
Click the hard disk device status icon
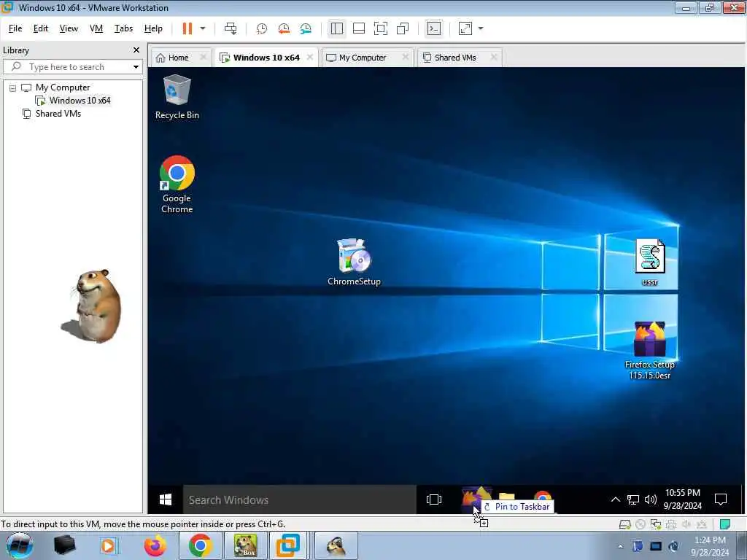(625, 525)
